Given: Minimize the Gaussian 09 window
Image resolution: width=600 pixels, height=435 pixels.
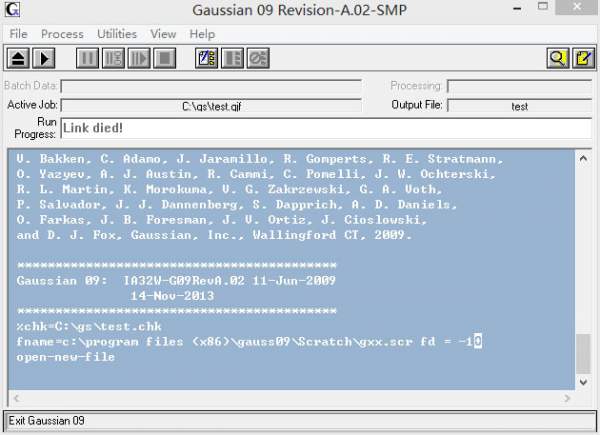Looking at the screenshot, I should coord(517,8).
